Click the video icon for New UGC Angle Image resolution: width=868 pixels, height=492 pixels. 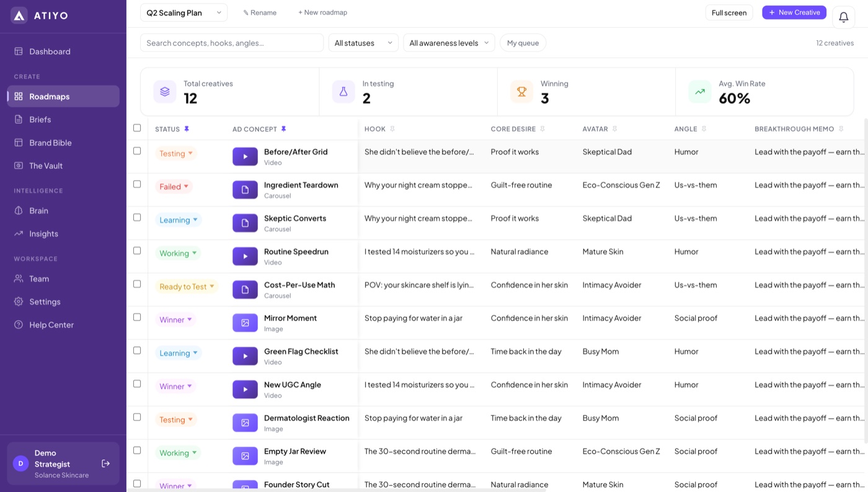click(245, 390)
